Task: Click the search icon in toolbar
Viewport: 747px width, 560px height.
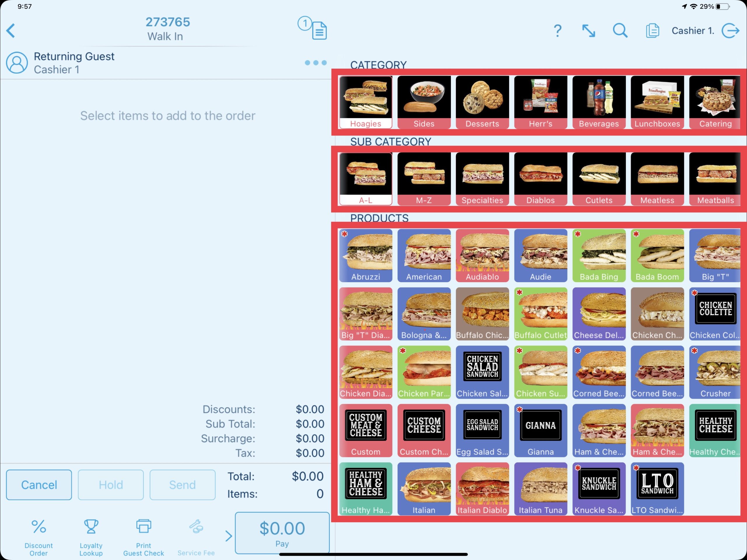Action: 622,31
